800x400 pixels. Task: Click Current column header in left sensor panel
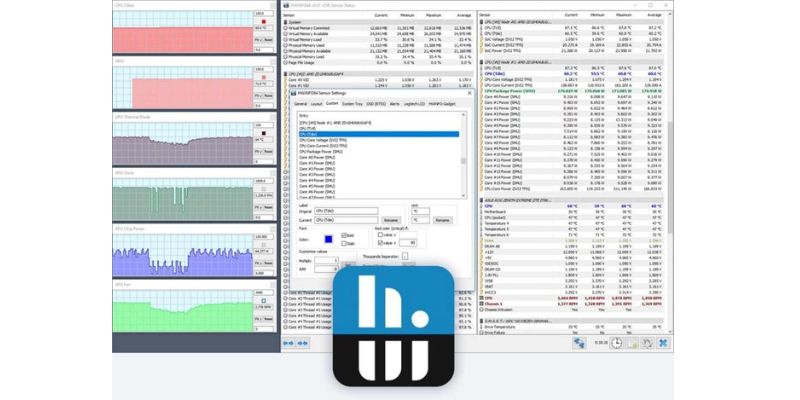coord(381,15)
